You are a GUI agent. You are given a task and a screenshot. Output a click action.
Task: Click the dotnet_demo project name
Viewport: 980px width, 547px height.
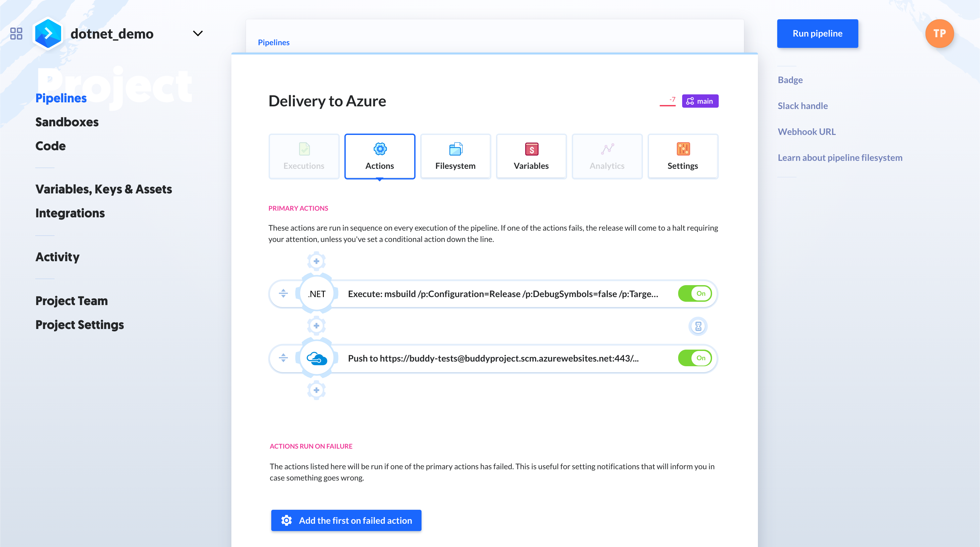112,34
